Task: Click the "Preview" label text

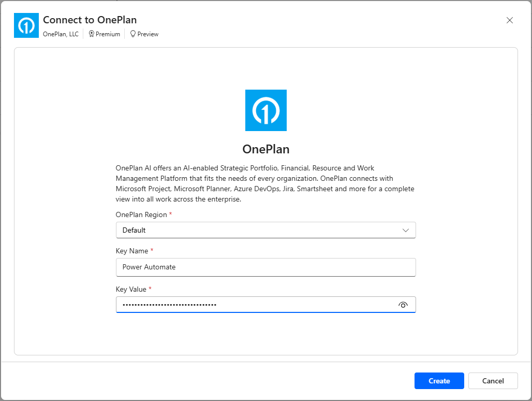Action: (148, 34)
